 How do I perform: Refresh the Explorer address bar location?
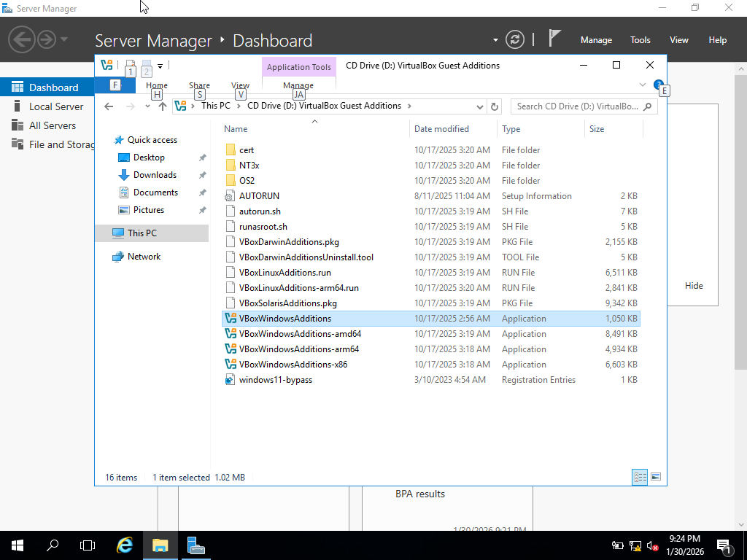495,106
